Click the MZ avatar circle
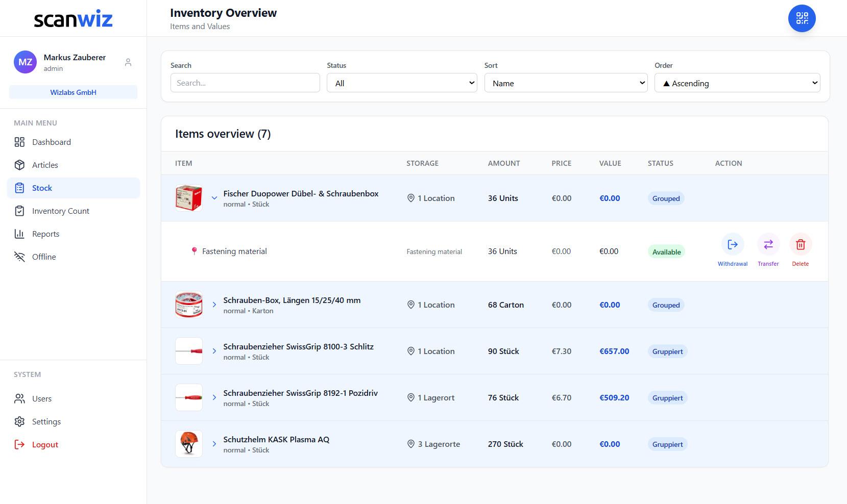This screenshot has height=504, width=847. pyautogui.click(x=25, y=62)
